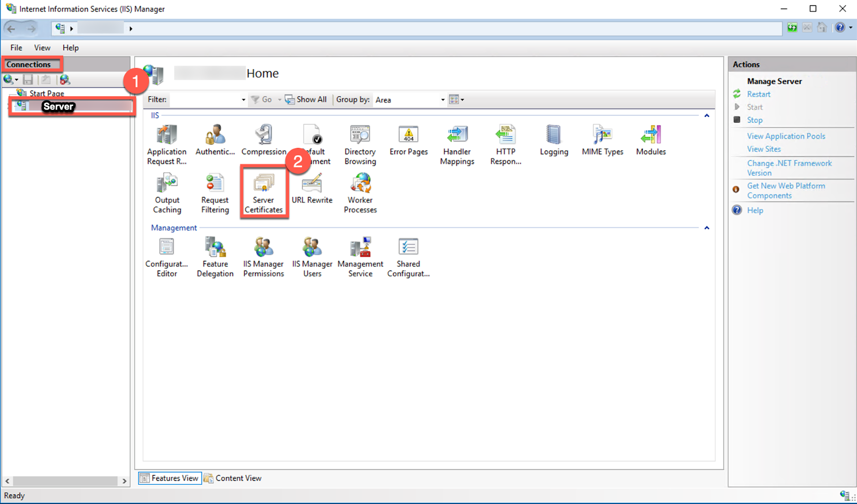The height and width of the screenshot is (504, 857).
Task: Open HTTP Response Headers feature
Action: coord(506,145)
